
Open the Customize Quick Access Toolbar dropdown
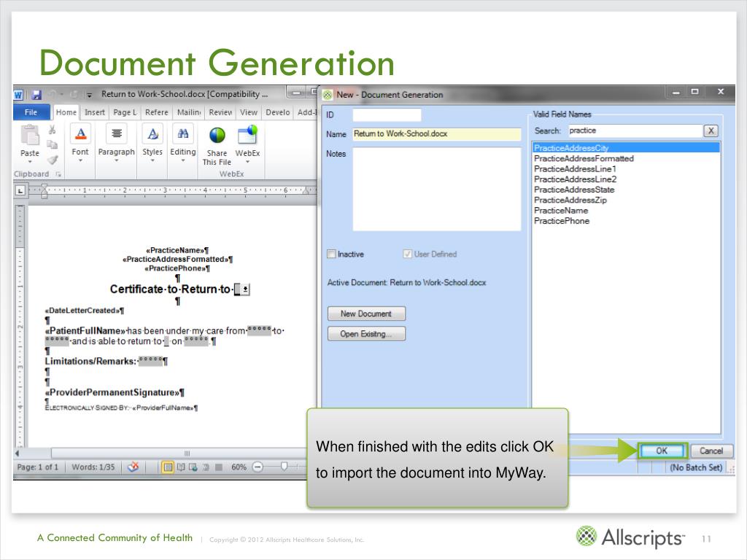click(89, 95)
